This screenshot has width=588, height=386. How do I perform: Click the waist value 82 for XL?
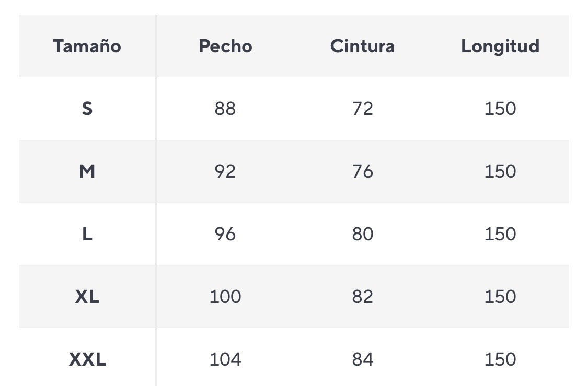click(x=362, y=297)
